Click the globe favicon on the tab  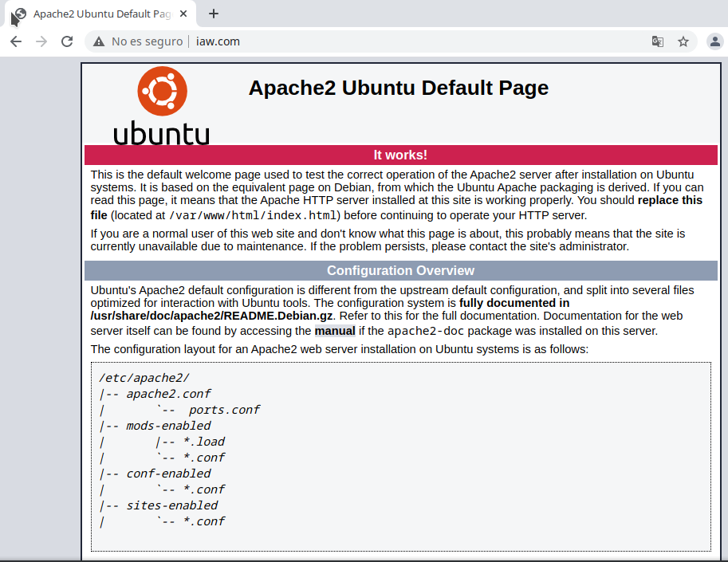20,14
